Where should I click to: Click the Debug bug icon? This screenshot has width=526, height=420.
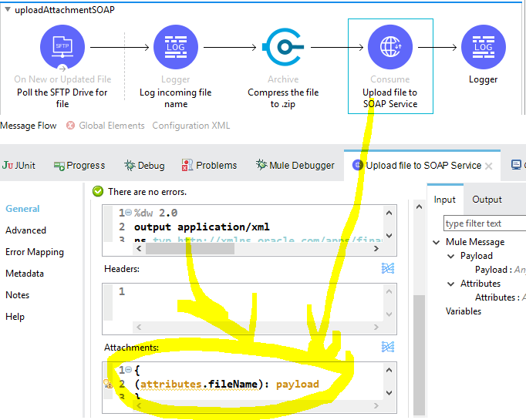130,165
